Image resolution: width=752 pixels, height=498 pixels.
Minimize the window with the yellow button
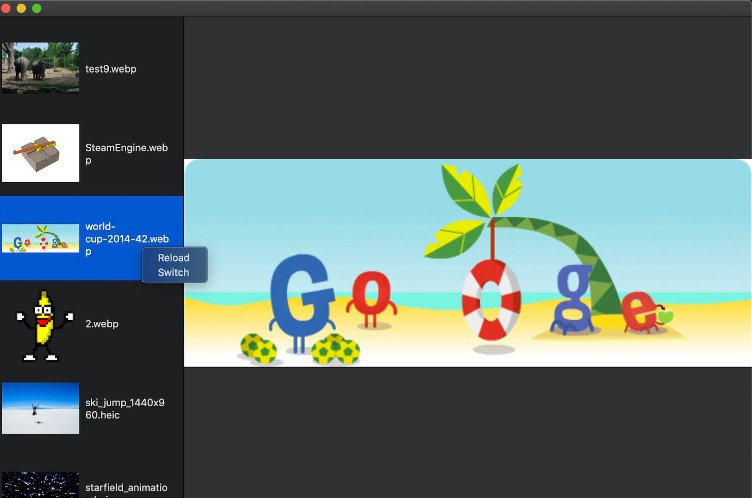(x=22, y=8)
